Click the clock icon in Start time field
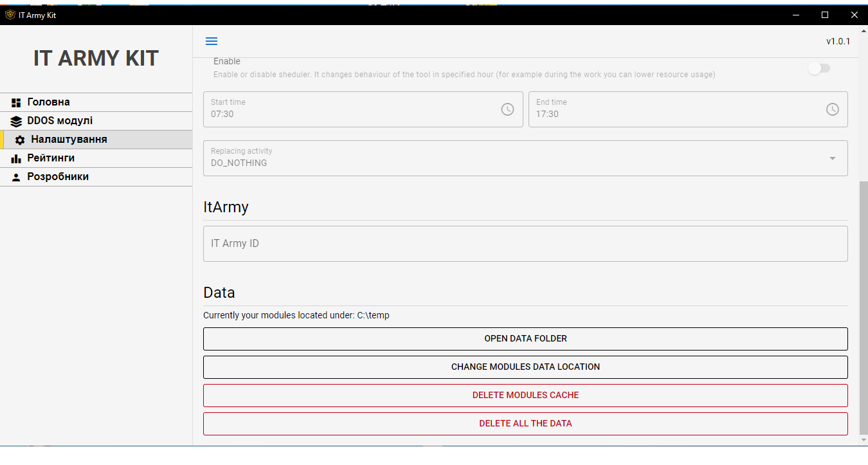Image resolution: width=868 pixels, height=465 pixels. coord(507,109)
